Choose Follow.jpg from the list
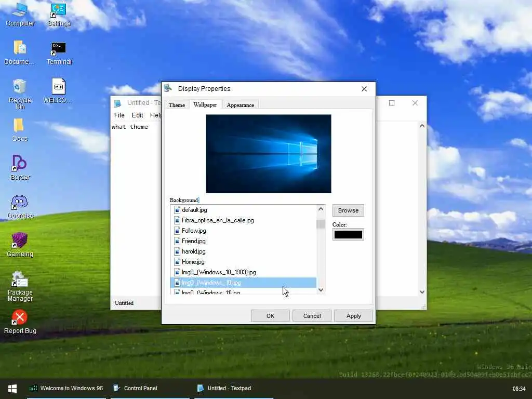Viewport: 532px width, 399px height. [243, 231]
